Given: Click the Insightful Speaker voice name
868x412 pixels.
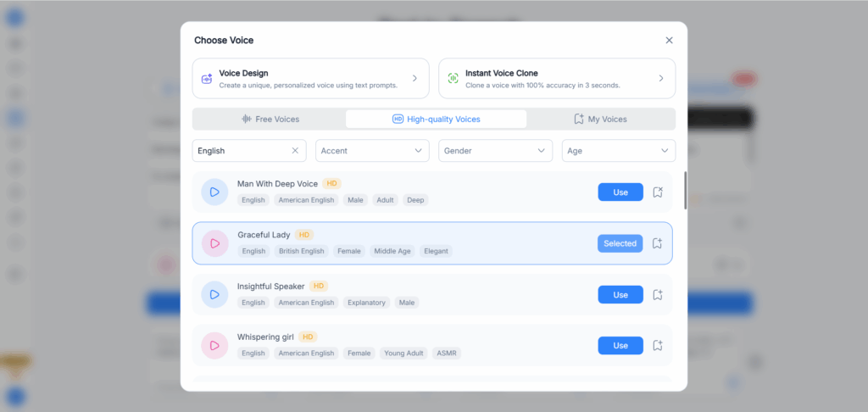Looking at the screenshot, I should coord(271,287).
